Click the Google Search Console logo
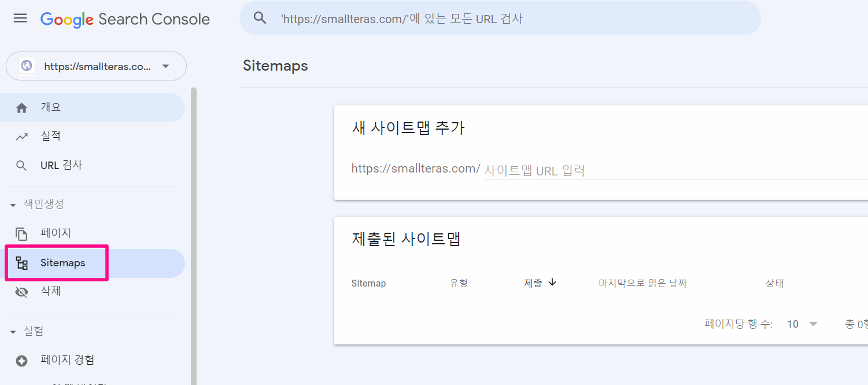The width and height of the screenshot is (868, 385). (125, 19)
